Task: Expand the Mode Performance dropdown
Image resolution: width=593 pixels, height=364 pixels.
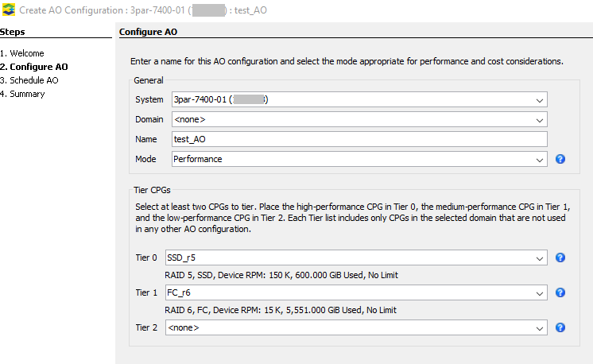Action: tap(359, 159)
